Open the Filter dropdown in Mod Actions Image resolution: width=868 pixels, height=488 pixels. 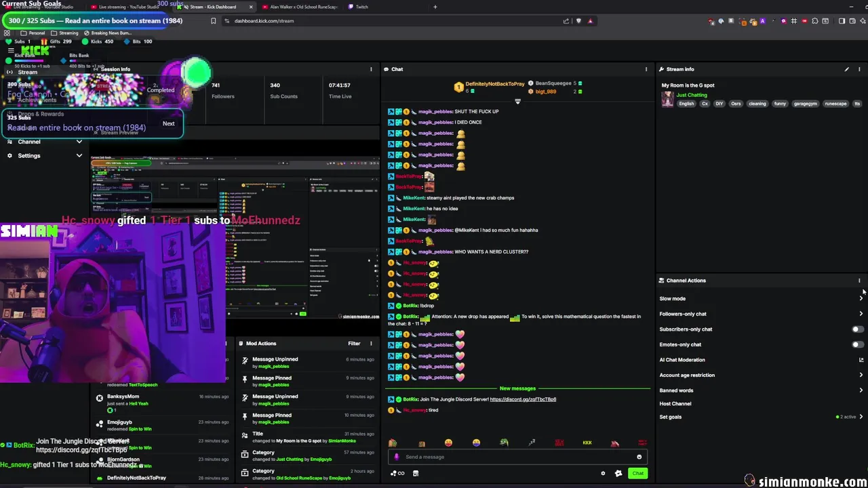tap(354, 344)
